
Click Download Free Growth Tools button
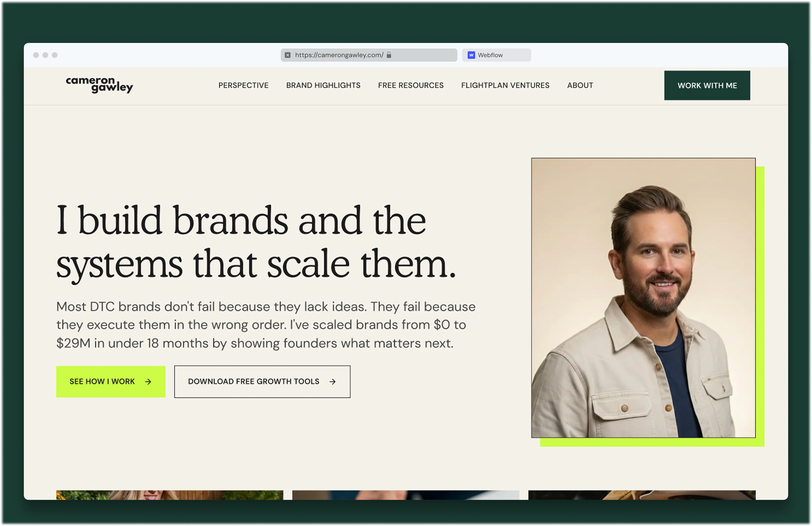coord(262,382)
